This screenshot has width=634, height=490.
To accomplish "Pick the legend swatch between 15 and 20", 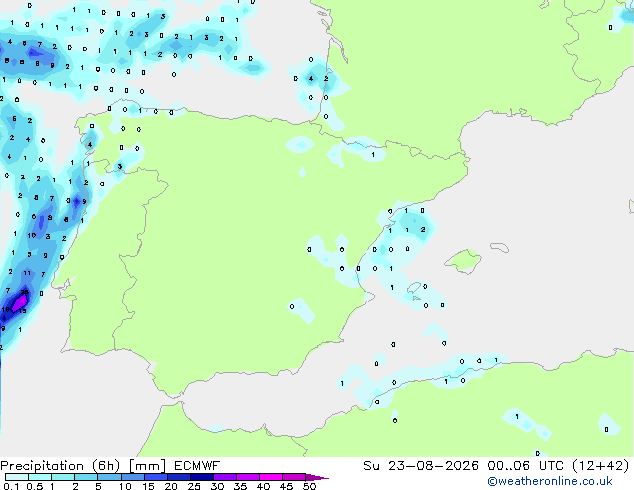I will tap(156, 477).
